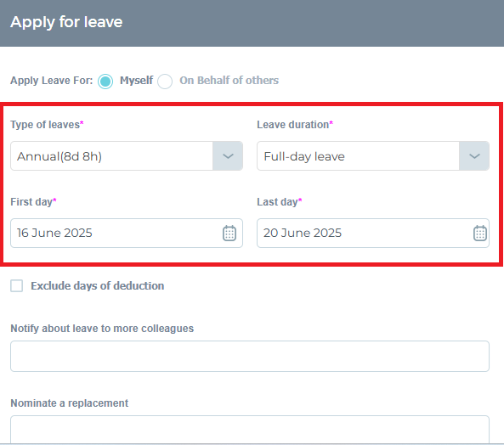This screenshot has height=445, width=504.
Task: Click the Type of leaves field label
Action: click(x=45, y=125)
